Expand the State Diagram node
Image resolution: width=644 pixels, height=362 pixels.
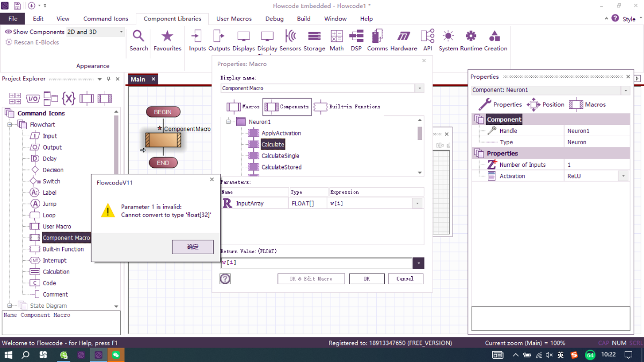pyautogui.click(x=10, y=306)
